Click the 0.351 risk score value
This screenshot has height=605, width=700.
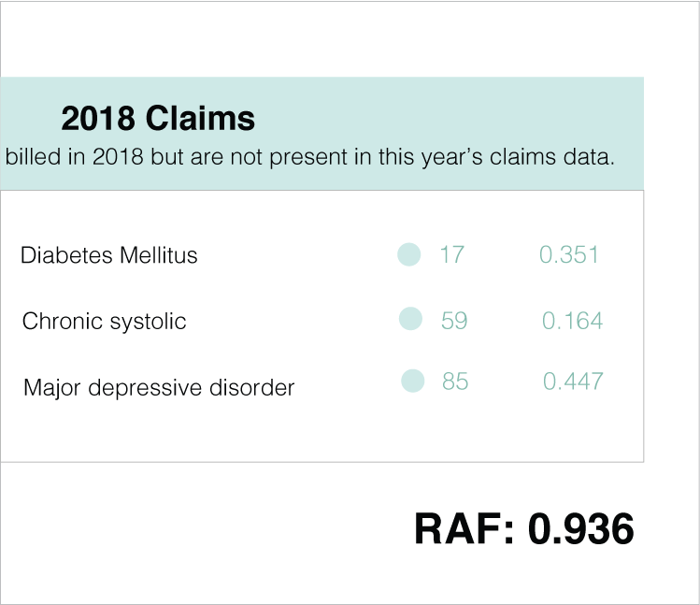click(568, 254)
